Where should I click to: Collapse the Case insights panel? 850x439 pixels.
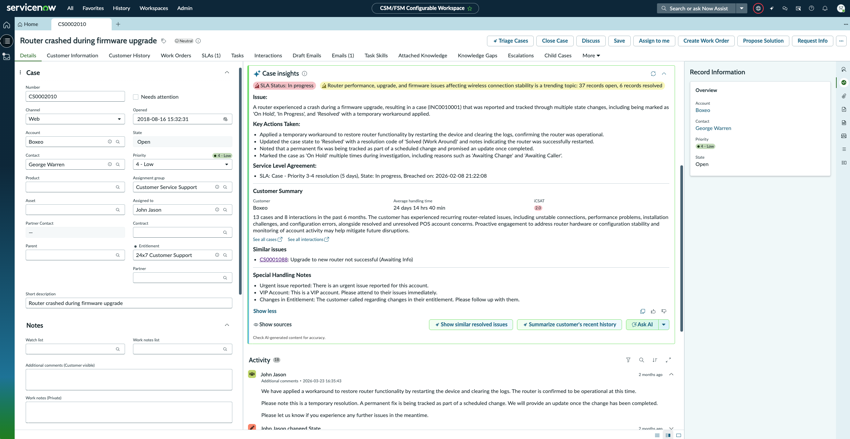[664, 74]
